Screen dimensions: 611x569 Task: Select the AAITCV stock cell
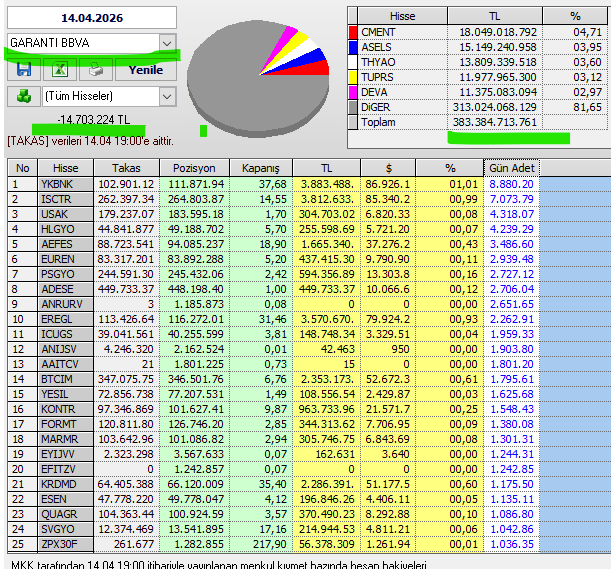[65, 364]
